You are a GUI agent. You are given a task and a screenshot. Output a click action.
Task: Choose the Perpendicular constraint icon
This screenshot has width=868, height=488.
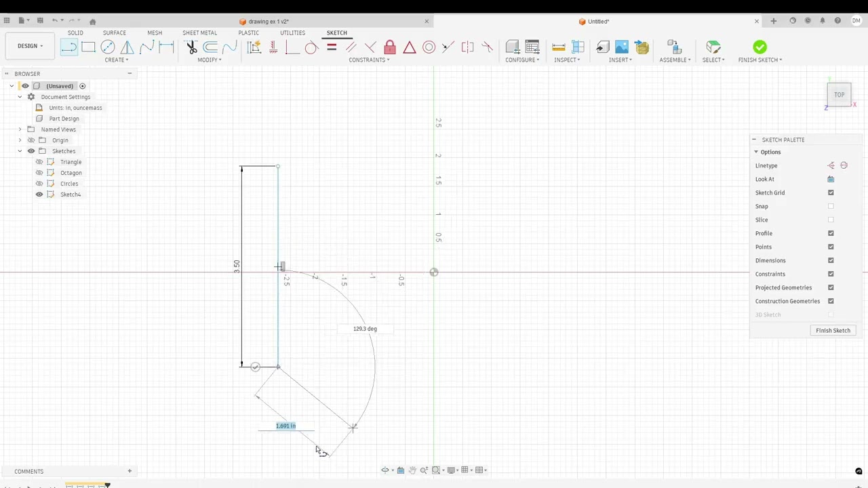point(370,47)
